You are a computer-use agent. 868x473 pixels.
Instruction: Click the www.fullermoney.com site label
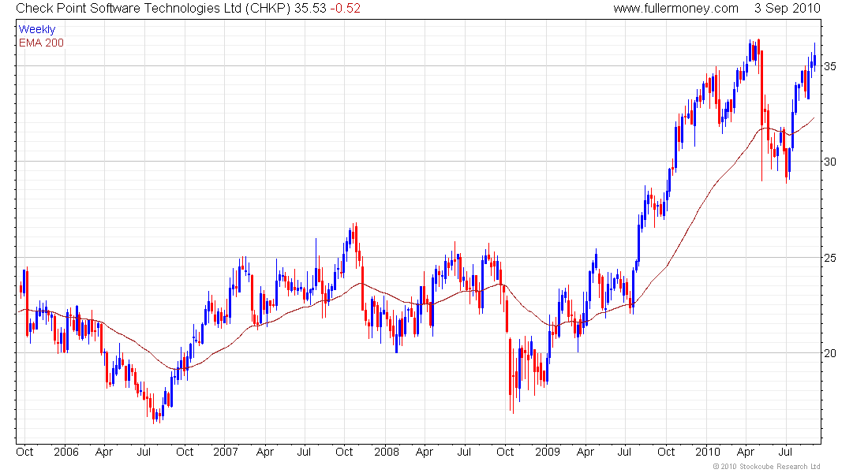[675, 9]
